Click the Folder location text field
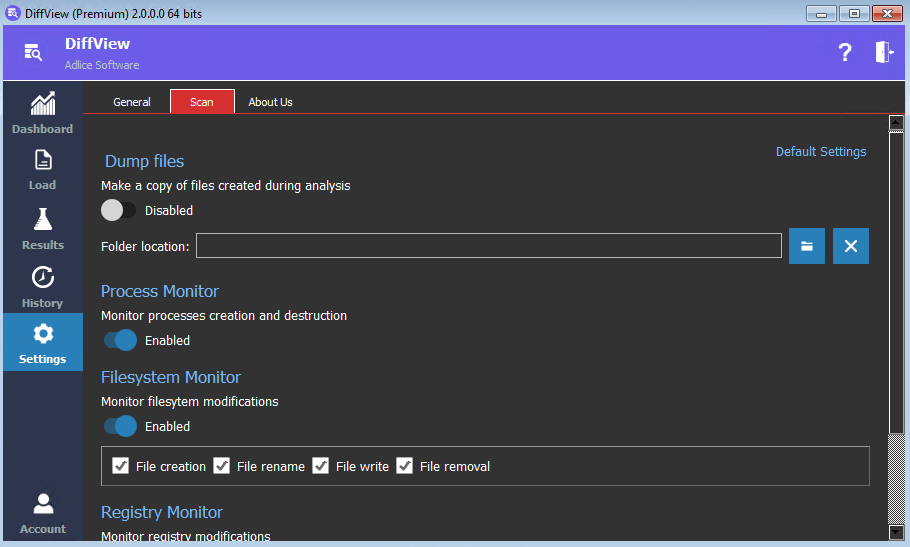This screenshot has height=547, width=910. (x=488, y=246)
